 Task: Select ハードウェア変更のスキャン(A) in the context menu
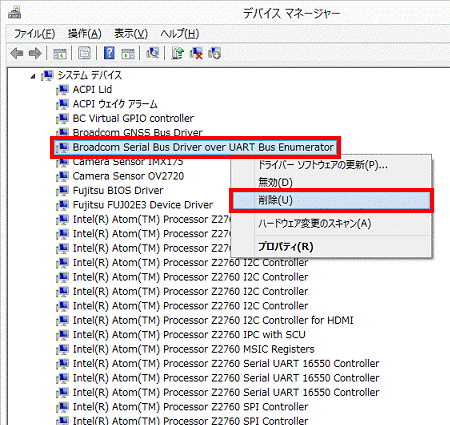pyautogui.click(x=315, y=223)
